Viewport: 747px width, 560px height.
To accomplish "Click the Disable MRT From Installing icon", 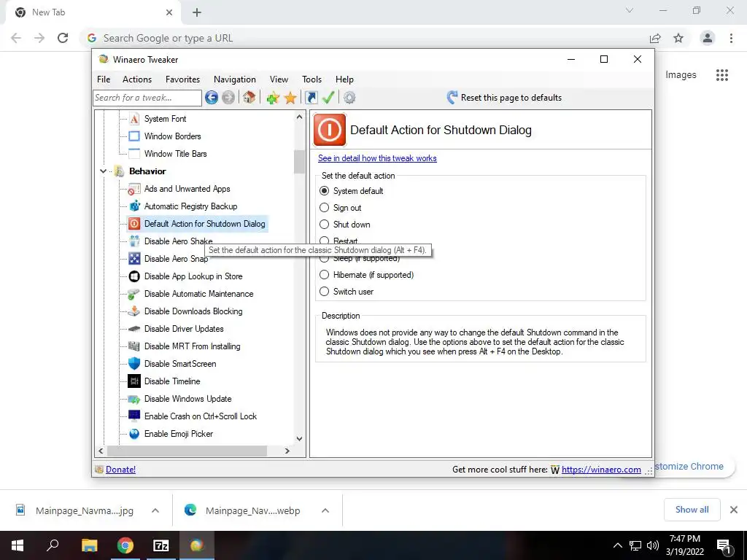I will tap(134, 346).
